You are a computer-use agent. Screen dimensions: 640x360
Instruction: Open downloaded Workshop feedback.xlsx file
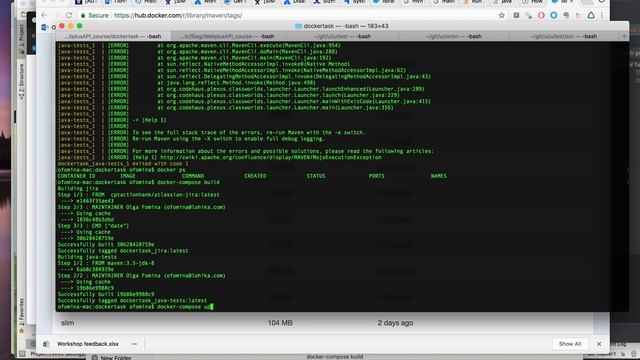tap(88, 344)
